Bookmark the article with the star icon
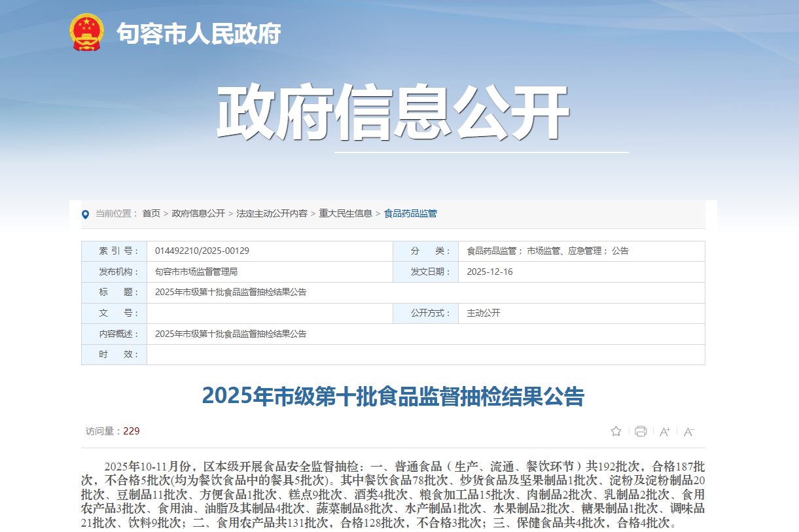The width and height of the screenshot is (799, 532). point(616,431)
